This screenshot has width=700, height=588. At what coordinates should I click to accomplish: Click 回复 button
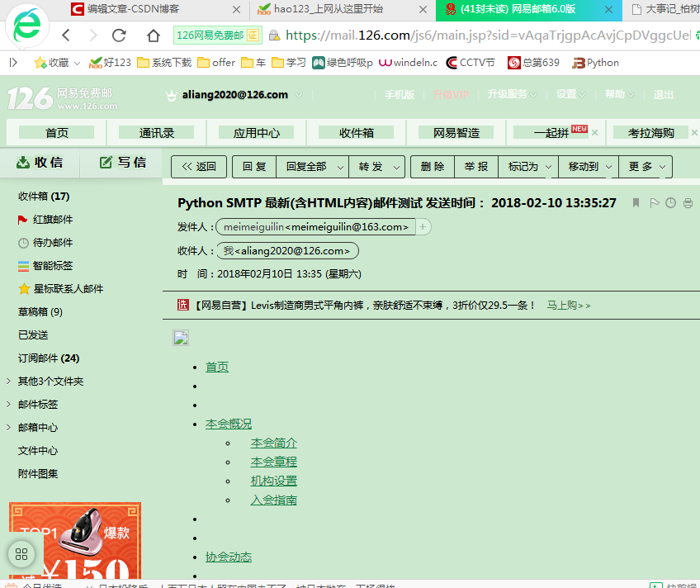click(x=254, y=167)
